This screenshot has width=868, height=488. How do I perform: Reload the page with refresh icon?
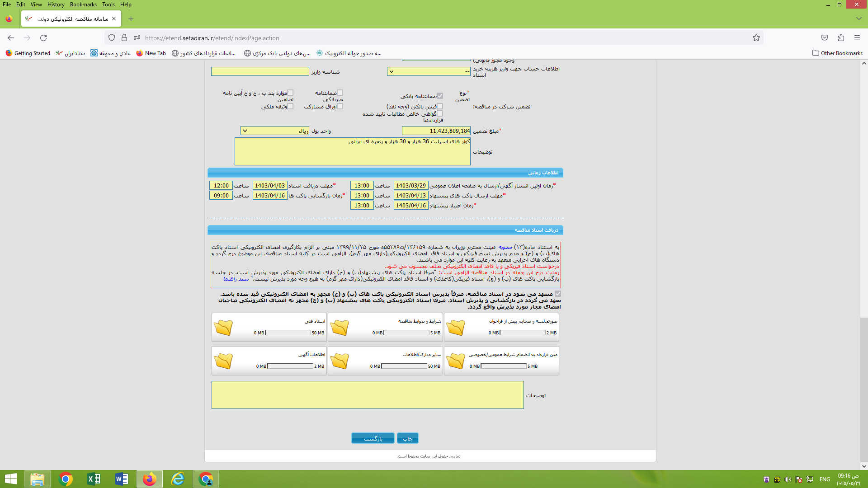pyautogui.click(x=43, y=38)
